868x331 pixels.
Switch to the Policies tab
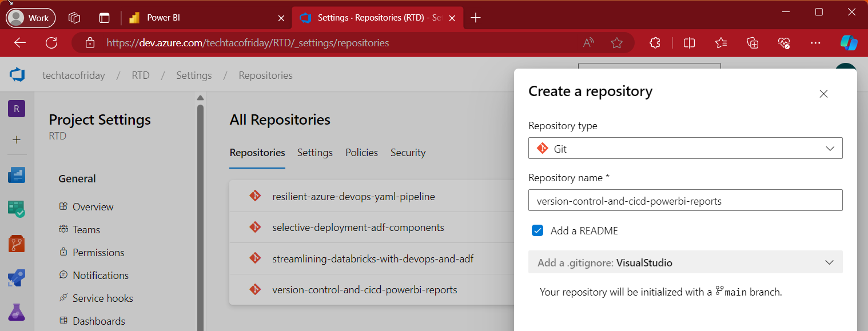[361, 152]
